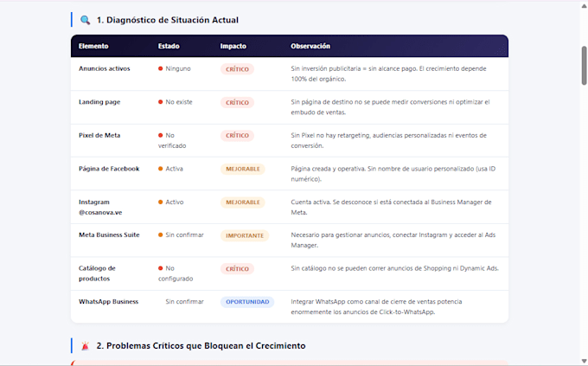Select the 'Landing page' cell
Viewport: 588px width, 366px height.
[99, 102]
